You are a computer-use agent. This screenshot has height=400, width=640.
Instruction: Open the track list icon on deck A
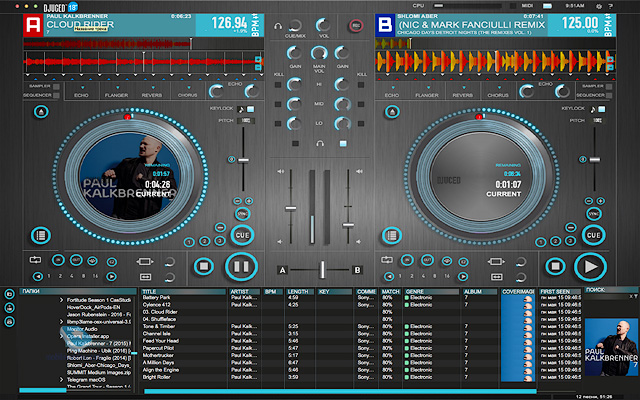(40, 236)
